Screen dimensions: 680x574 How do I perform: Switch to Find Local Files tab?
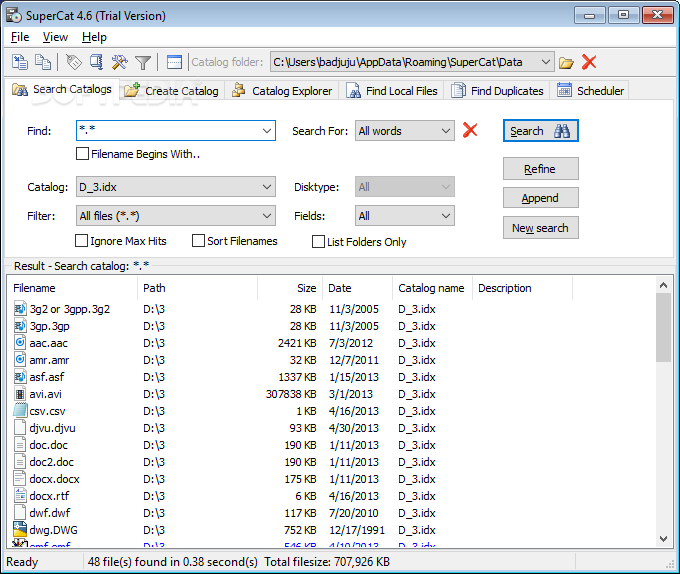click(392, 91)
